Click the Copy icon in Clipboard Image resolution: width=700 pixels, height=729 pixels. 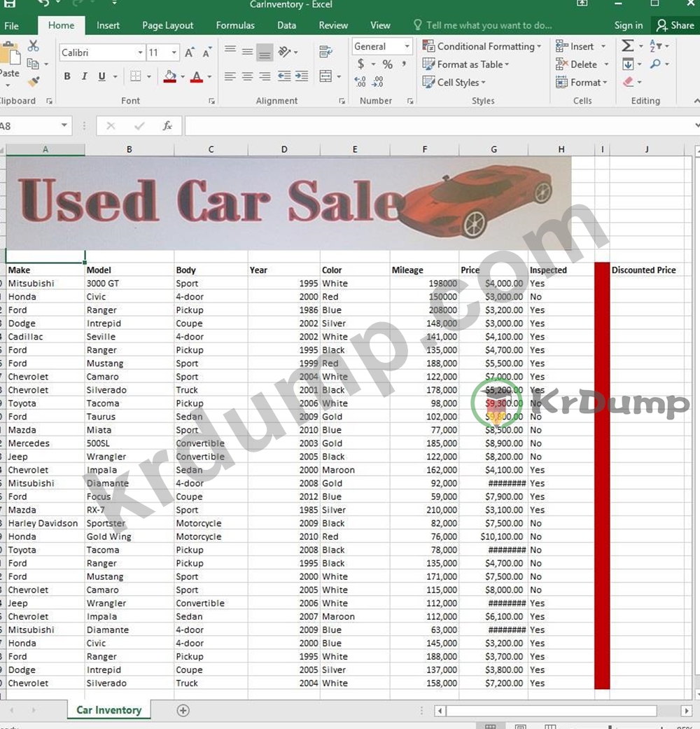[32, 64]
